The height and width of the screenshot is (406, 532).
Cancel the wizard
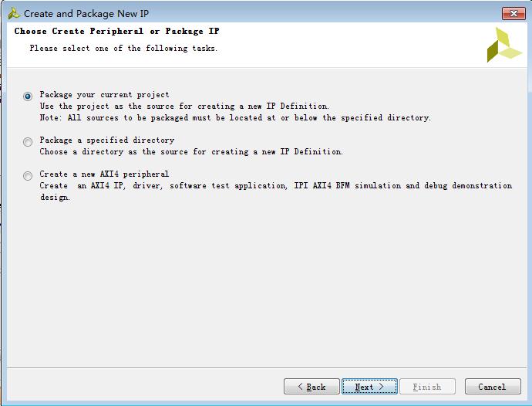492,387
